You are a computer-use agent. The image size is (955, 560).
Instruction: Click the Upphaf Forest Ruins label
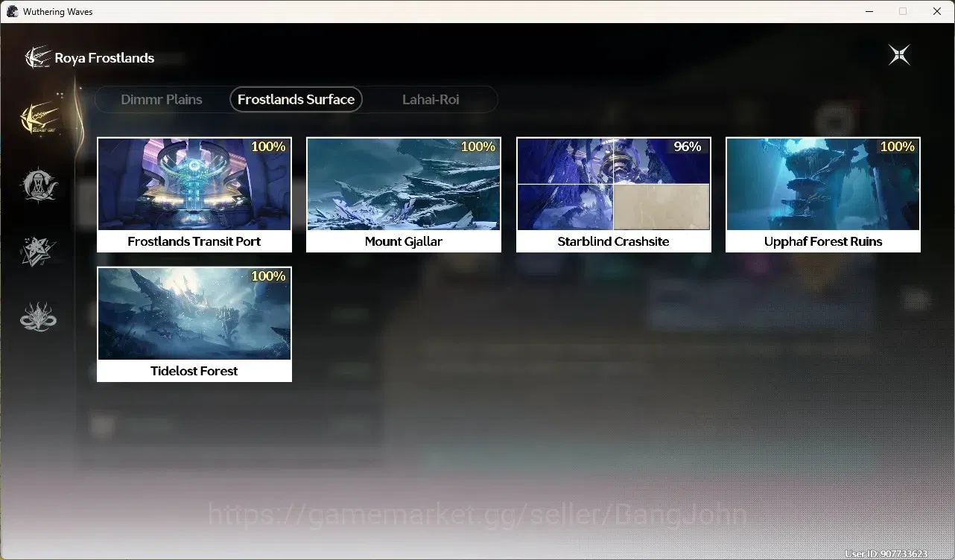click(x=823, y=241)
